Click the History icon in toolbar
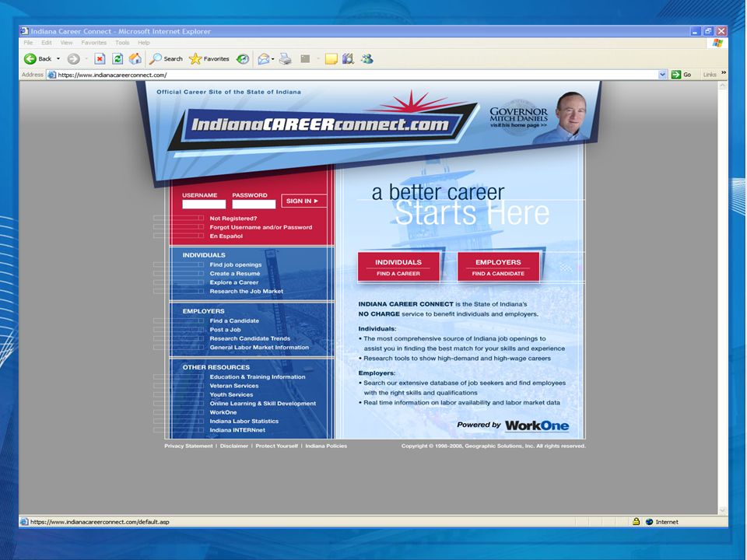This screenshot has height=560, width=747. pyautogui.click(x=243, y=58)
